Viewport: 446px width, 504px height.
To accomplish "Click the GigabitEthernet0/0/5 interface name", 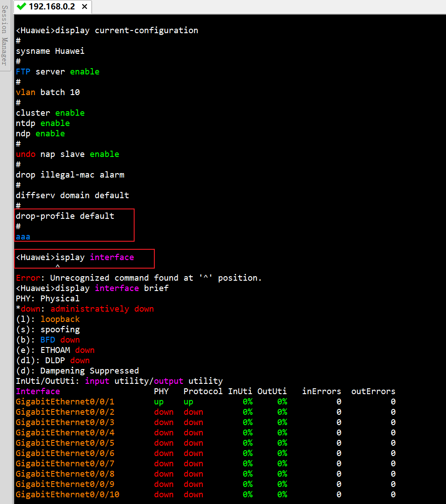I will 65,443.
